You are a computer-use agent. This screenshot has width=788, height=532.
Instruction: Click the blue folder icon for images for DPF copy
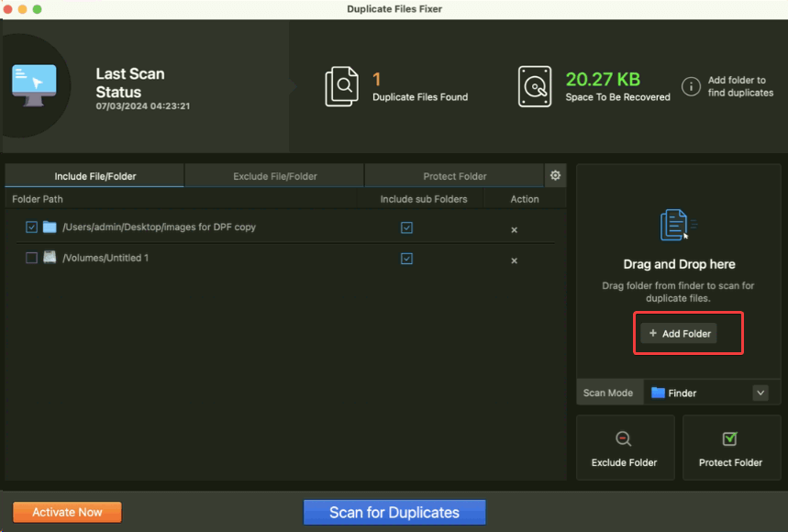50,227
